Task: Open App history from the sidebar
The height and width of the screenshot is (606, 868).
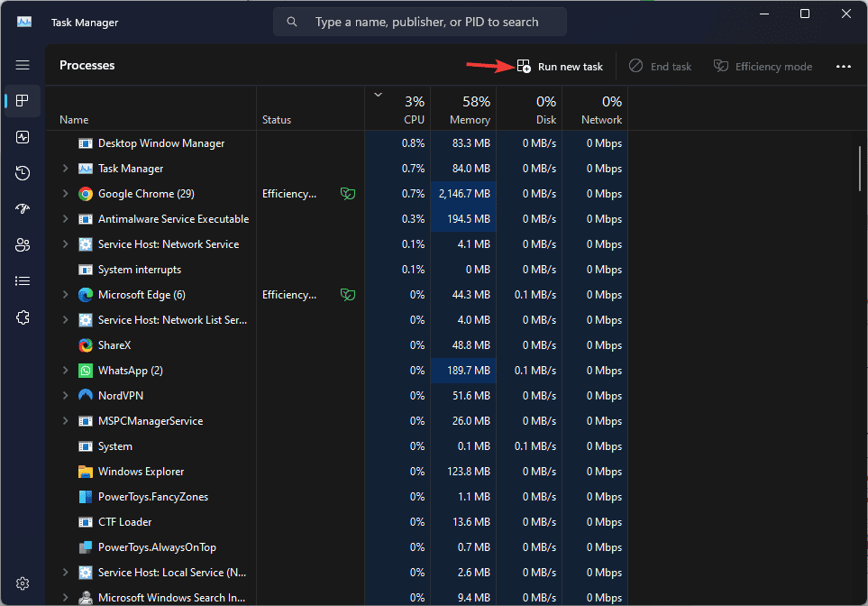Action: tap(23, 173)
